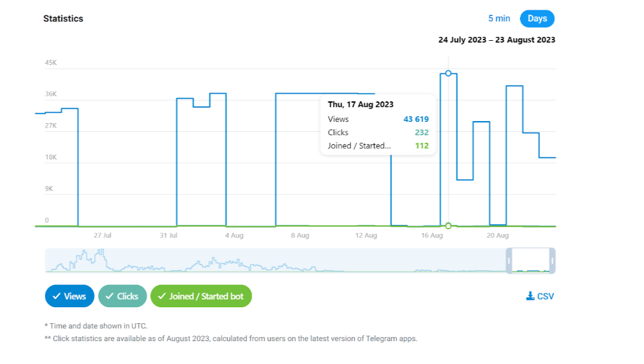644x364 pixels.
Task: Click the date range 24 July – 23 August 2023
Action: click(x=497, y=40)
